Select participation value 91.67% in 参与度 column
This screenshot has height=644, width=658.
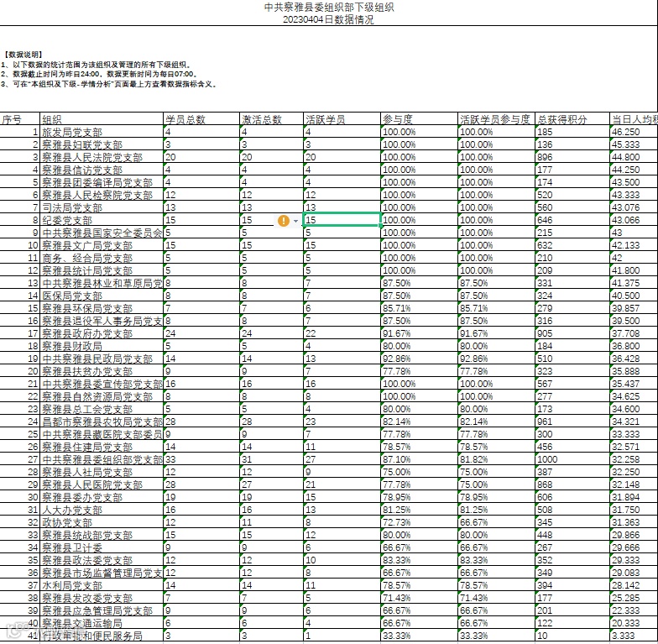tap(420, 333)
